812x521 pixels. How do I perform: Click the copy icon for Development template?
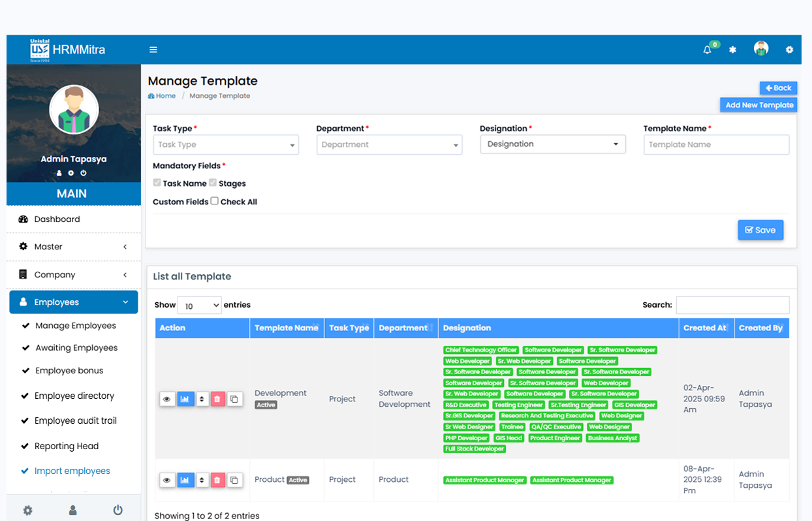[234, 399]
